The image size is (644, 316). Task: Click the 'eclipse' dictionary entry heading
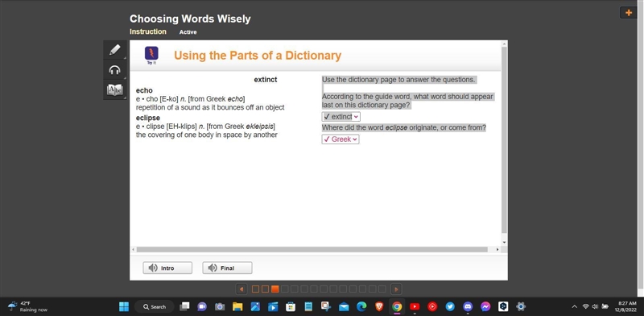coord(148,118)
